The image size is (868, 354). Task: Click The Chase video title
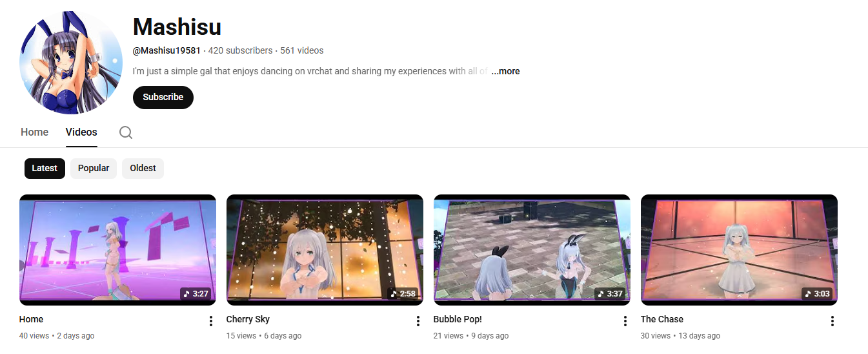(662, 319)
